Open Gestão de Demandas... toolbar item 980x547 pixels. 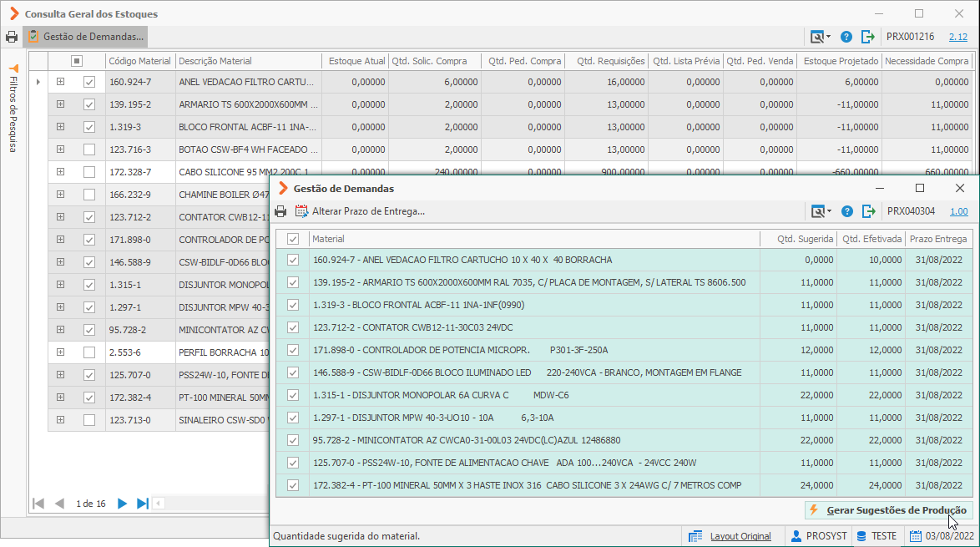pyautogui.click(x=86, y=37)
